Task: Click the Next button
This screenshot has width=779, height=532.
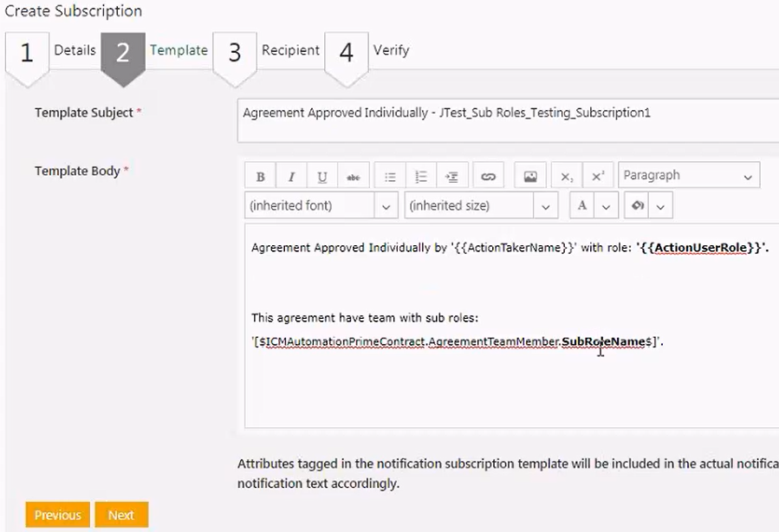Action: coord(121,515)
